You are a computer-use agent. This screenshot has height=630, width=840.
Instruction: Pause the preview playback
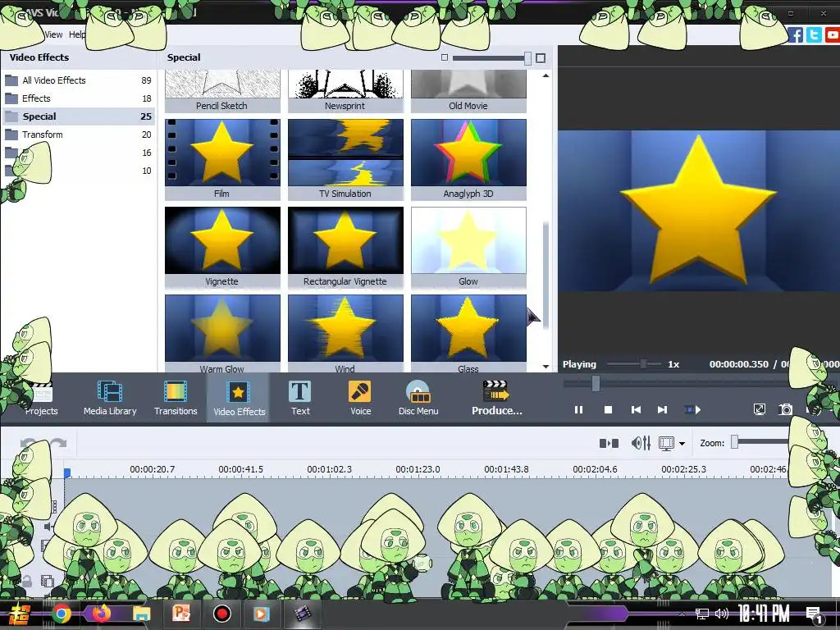[x=578, y=410]
